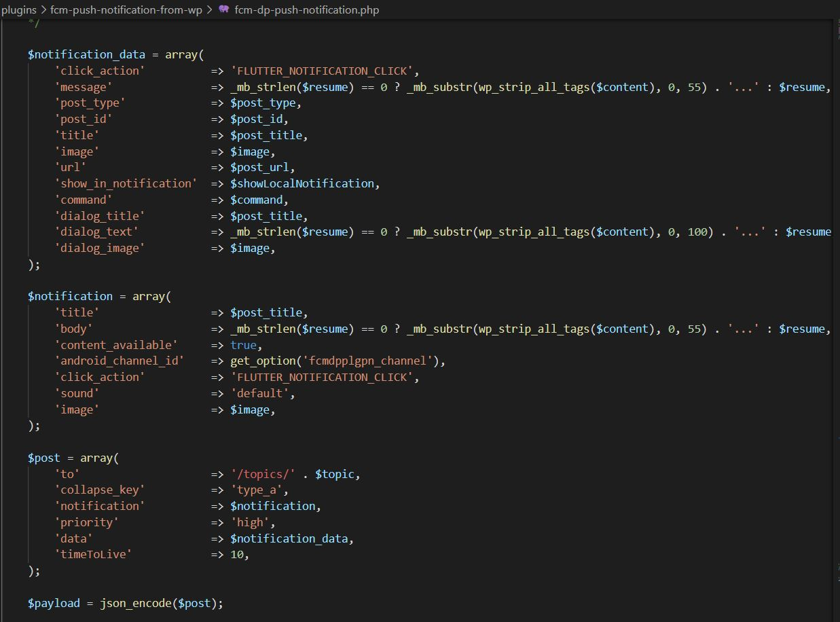Click the '$post_url' value

pyautogui.click(x=259, y=167)
